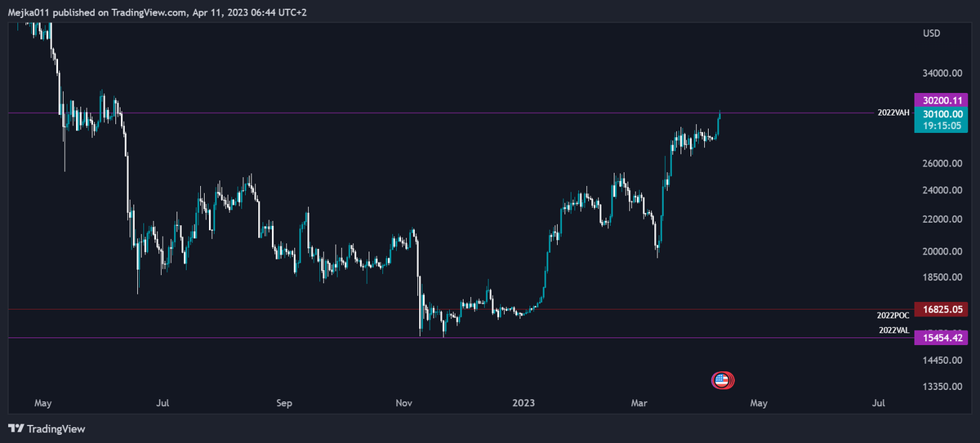Select the 2022VAH line label
This screenshot has height=443, width=980.
coord(893,113)
